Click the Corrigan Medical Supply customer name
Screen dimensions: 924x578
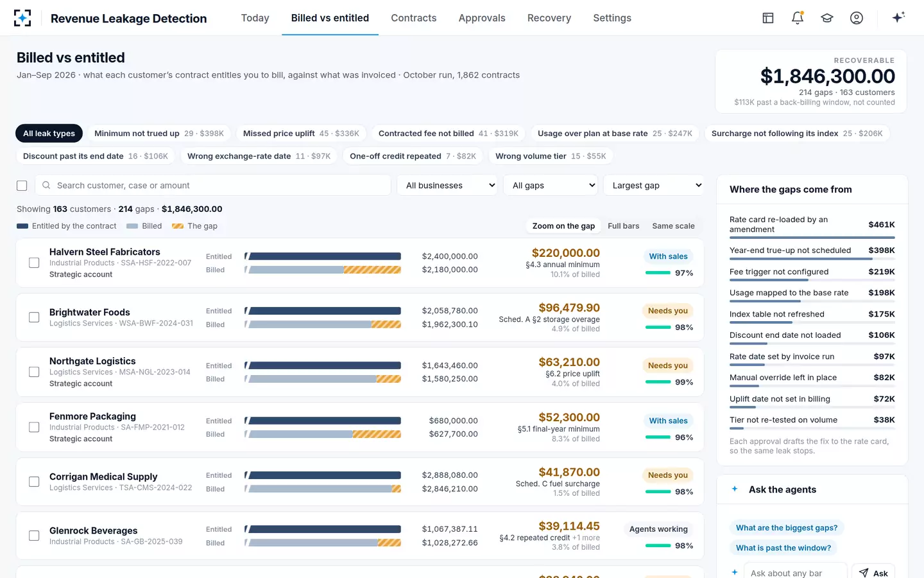pyautogui.click(x=103, y=477)
